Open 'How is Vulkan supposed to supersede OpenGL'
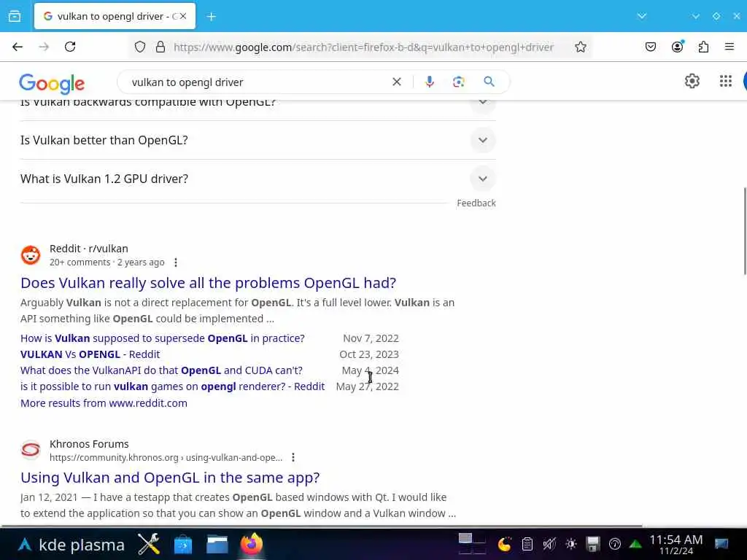 tap(163, 338)
